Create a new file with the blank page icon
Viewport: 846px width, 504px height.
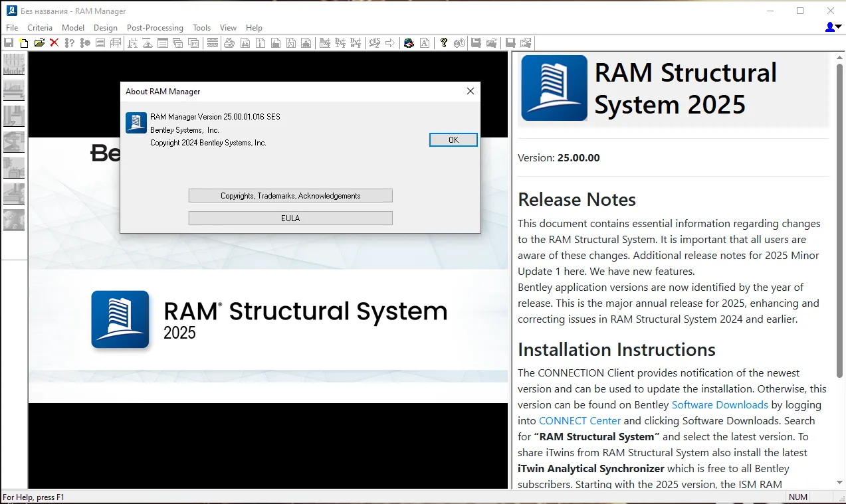click(24, 43)
